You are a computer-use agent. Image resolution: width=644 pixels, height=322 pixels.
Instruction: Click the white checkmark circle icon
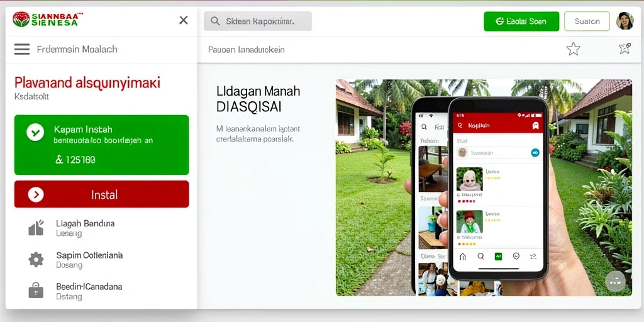tap(35, 132)
